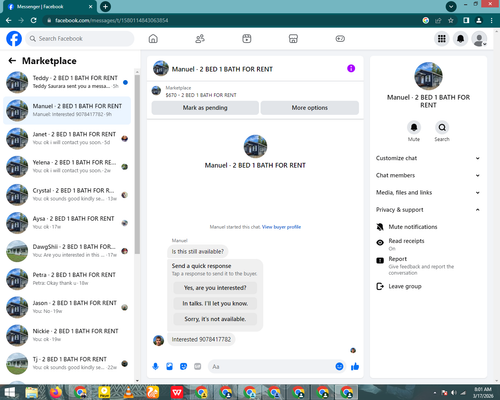Open Facebook home via the logo
500x400 pixels.
tap(14, 39)
